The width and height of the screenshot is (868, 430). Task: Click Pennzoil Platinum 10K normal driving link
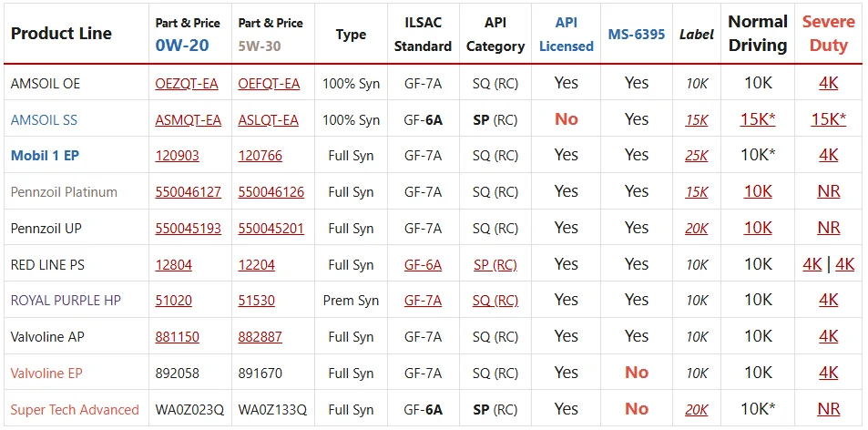point(758,191)
